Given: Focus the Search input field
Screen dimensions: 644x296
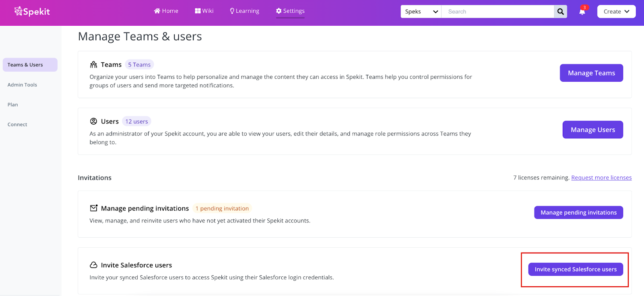Looking at the screenshot, I should pyautogui.click(x=498, y=11).
